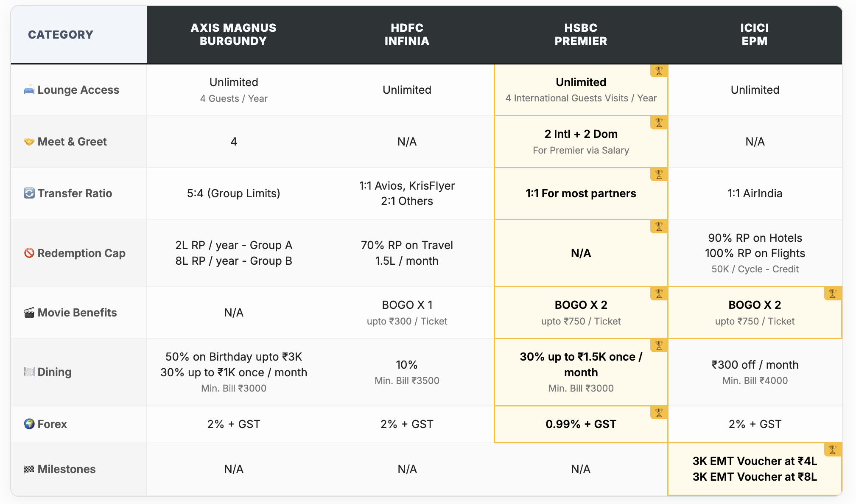The image size is (856, 504).
Task: Click the clapperboard icon beside Movie Benefits
Action: [29, 313]
